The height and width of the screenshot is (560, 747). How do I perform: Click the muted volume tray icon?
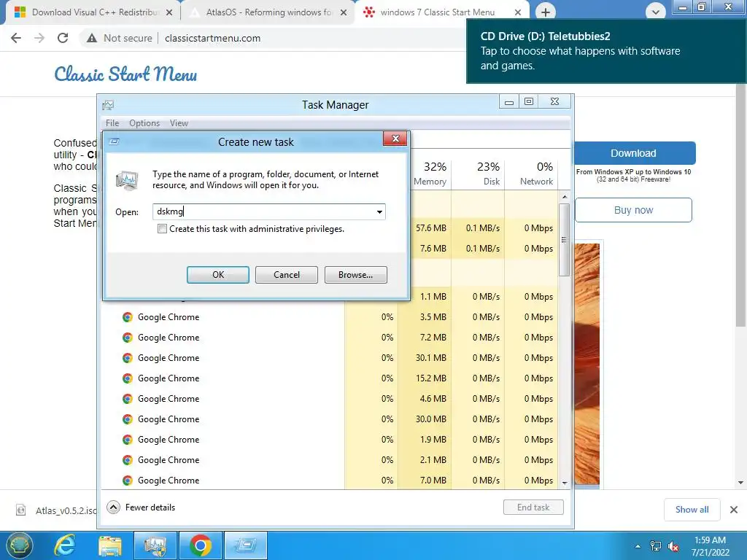tap(673, 546)
